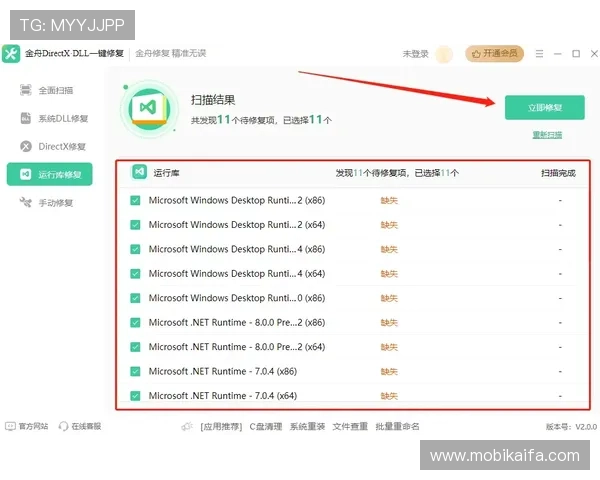This screenshot has width=600, height=480.
Task: Click the user avatar next to 未登录
Action: point(444,54)
